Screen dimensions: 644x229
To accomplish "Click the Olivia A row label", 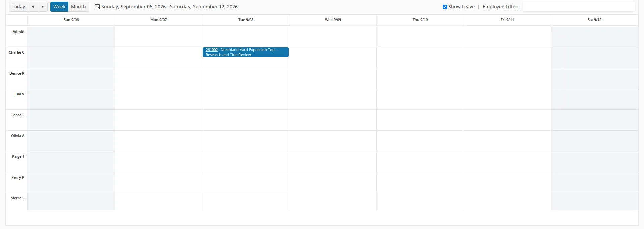I will click(x=18, y=136).
